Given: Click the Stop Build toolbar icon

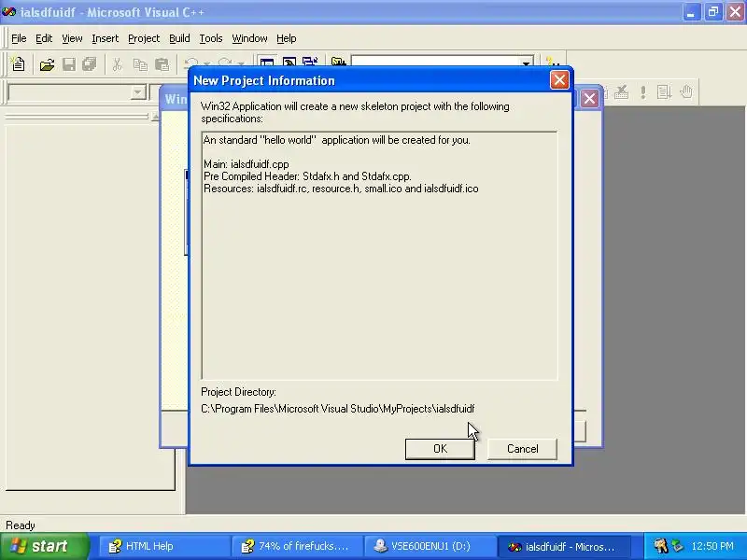Looking at the screenshot, I should click(x=621, y=91).
